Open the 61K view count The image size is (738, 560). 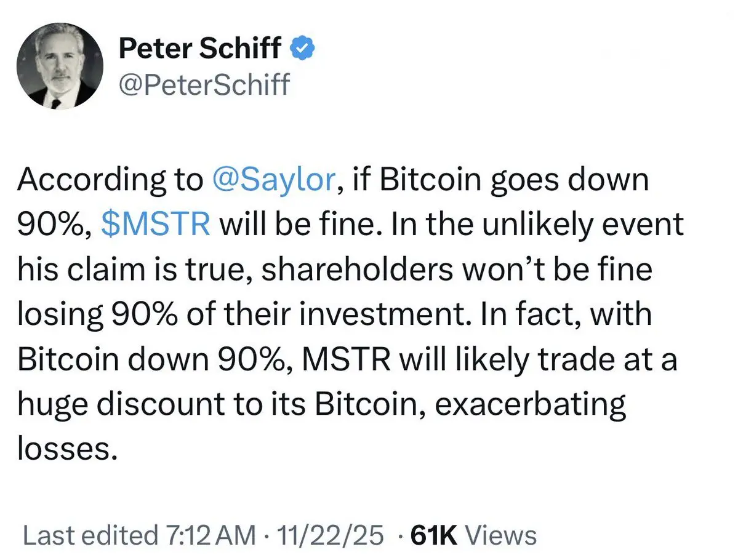434,535
